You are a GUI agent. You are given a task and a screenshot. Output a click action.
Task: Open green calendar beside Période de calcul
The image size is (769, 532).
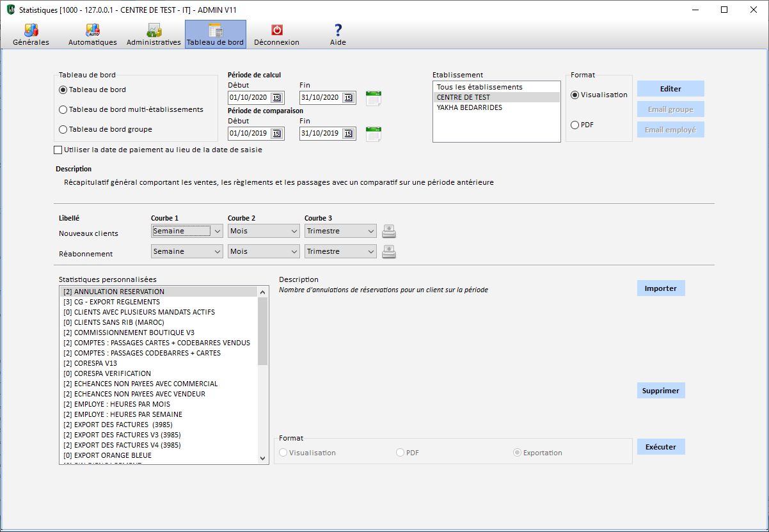pos(374,98)
